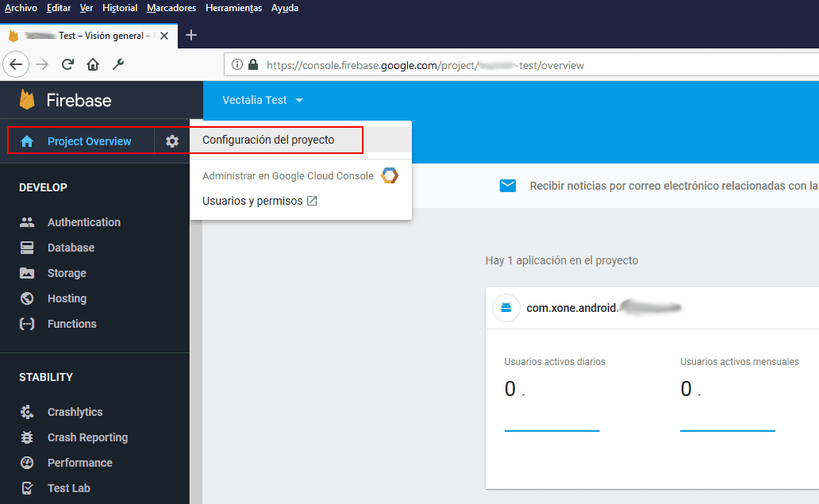Click the Google Cloud Console hexagon icon
The image size is (819, 504).
(390, 175)
